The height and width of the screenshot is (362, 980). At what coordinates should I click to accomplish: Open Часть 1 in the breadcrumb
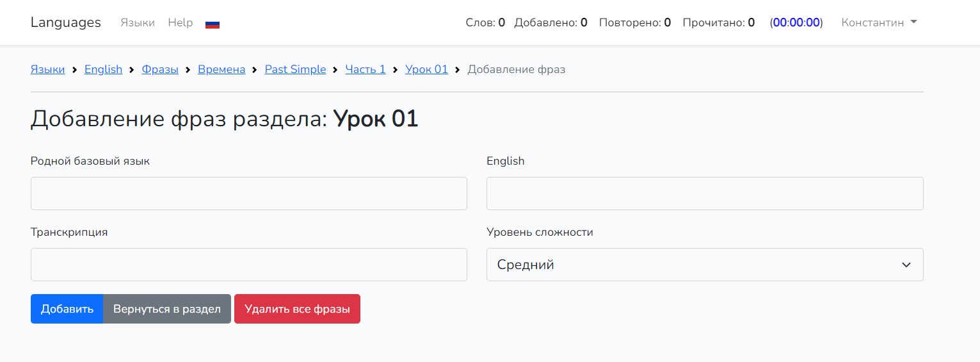pyautogui.click(x=365, y=69)
